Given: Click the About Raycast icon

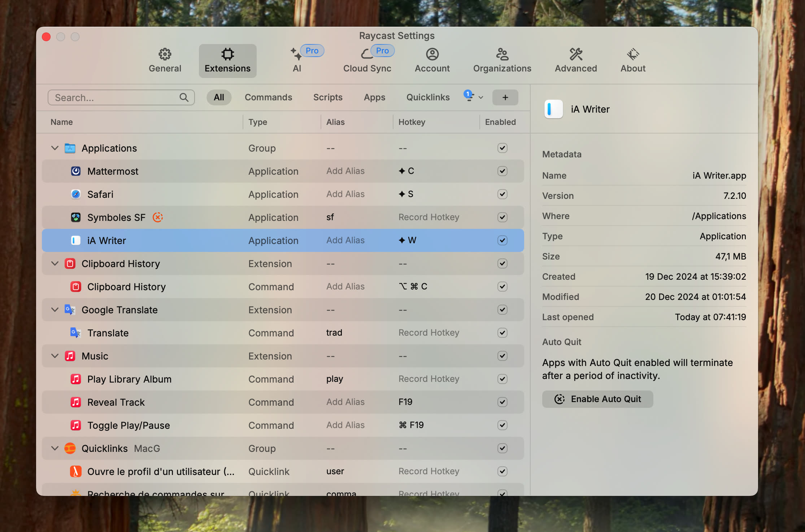Looking at the screenshot, I should point(633,54).
